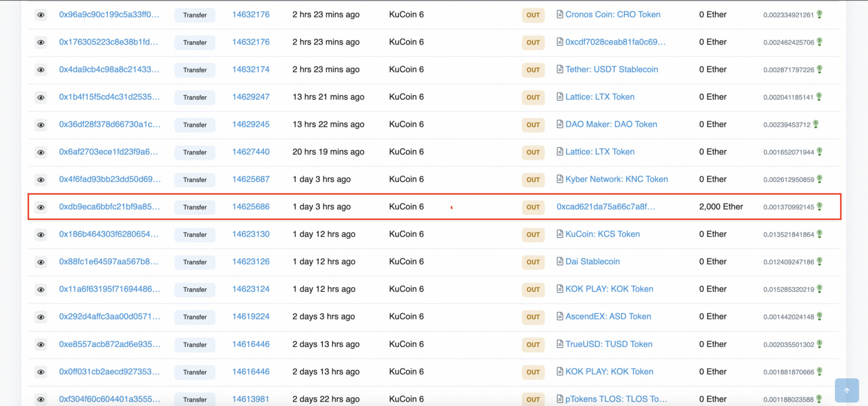Viewport: 868px width, 406px height.
Task: Select the '2,000 Ether' value
Action: [721, 207]
